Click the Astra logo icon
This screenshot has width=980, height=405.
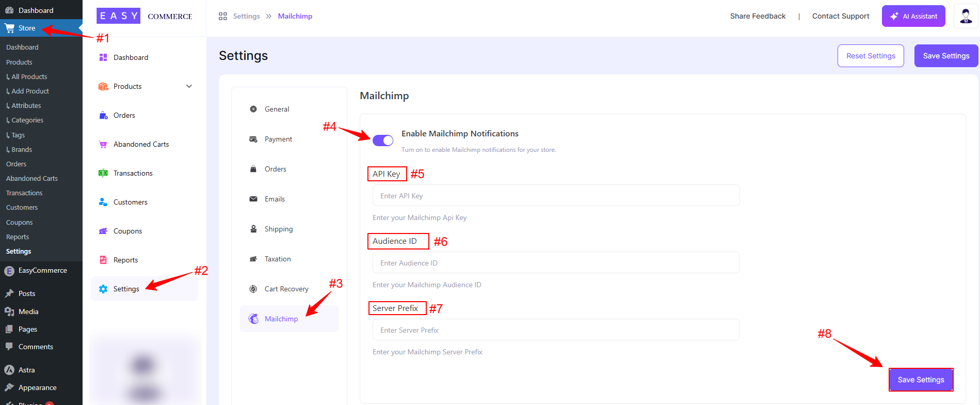click(x=9, y=370)
